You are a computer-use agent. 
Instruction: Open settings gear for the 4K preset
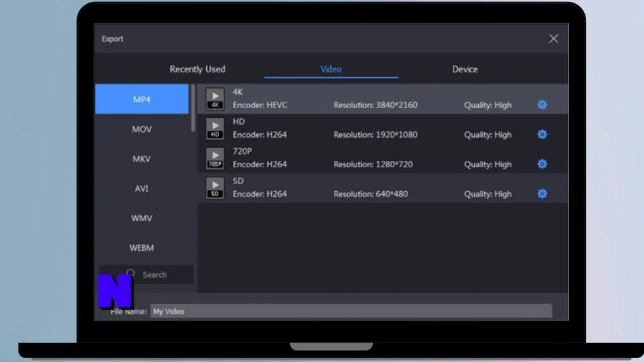coord(542,105)
